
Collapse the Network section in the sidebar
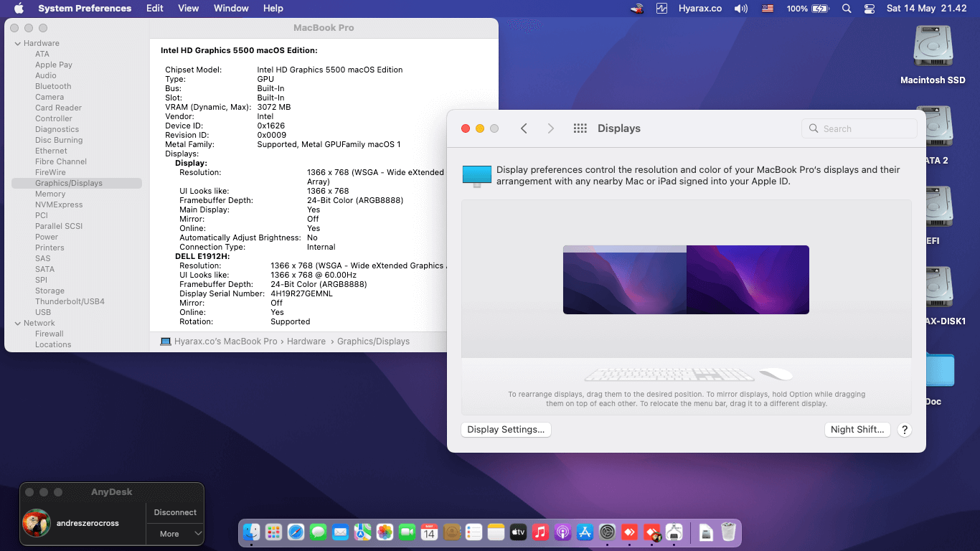pos(17,323)
